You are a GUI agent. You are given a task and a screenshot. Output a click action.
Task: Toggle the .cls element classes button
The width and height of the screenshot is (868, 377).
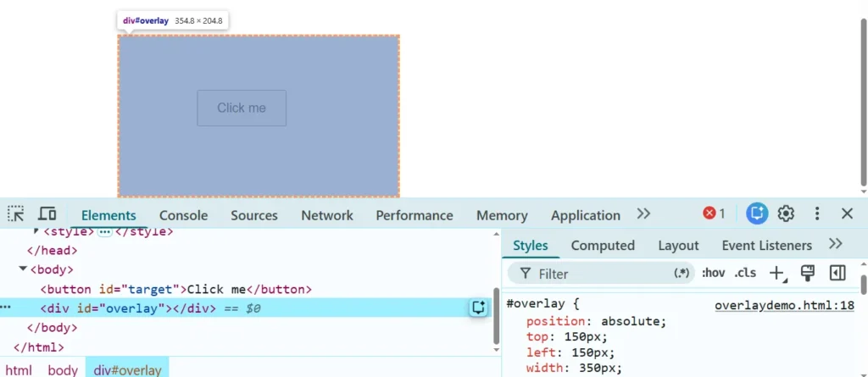745,273
